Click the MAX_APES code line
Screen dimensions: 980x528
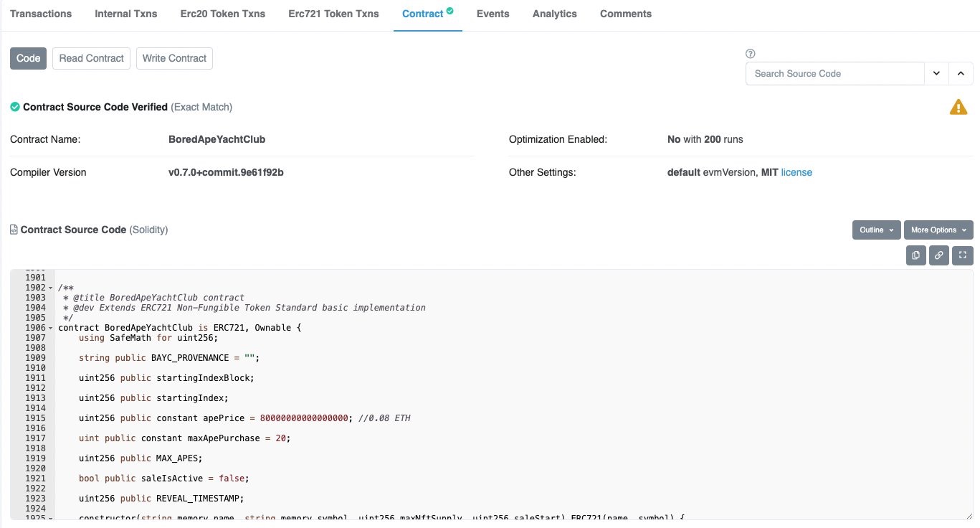point(141,458)
